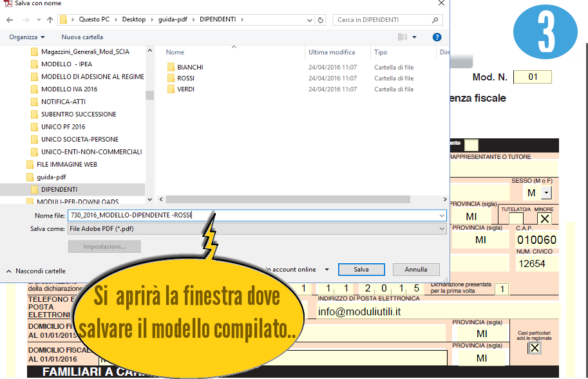Check the TUTELATO/A checkbox
The image size is (588, 379).
pyautogui.click(x=515, y=219)
